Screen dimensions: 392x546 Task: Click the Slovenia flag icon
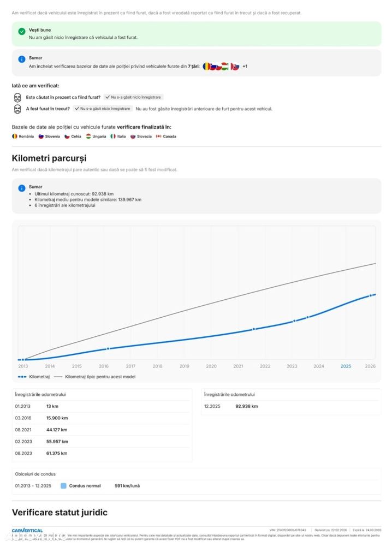[41, 136]
